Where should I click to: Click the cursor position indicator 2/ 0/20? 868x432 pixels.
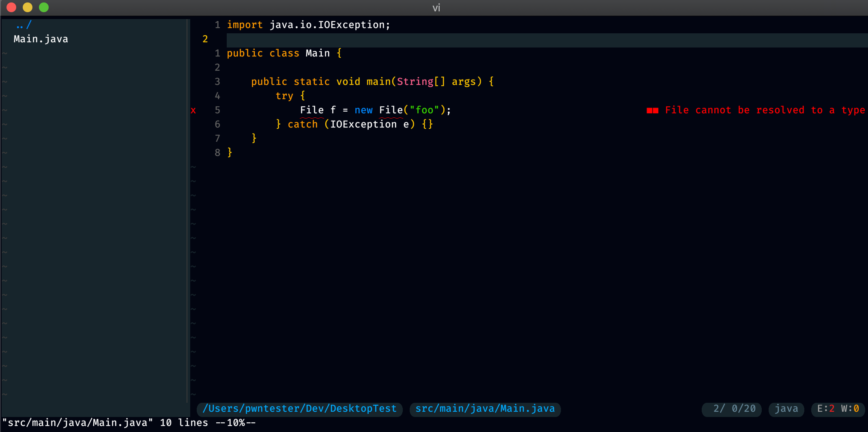coord(731,409)
